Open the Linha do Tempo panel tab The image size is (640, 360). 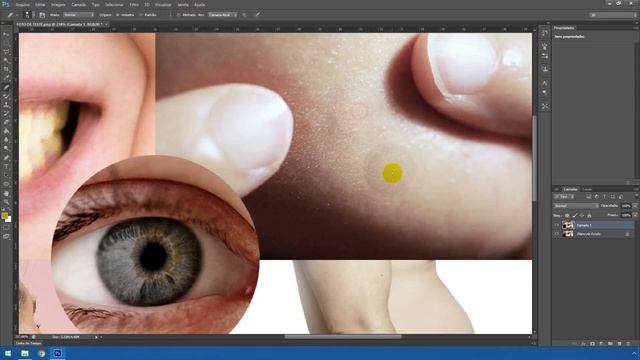[29, 343]
